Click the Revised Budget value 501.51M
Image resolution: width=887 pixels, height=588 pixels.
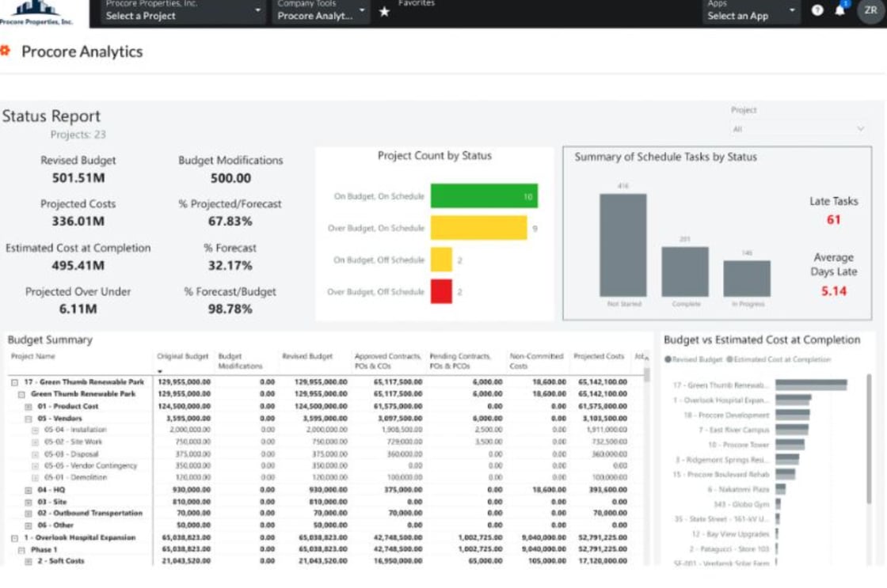point(78,177)
